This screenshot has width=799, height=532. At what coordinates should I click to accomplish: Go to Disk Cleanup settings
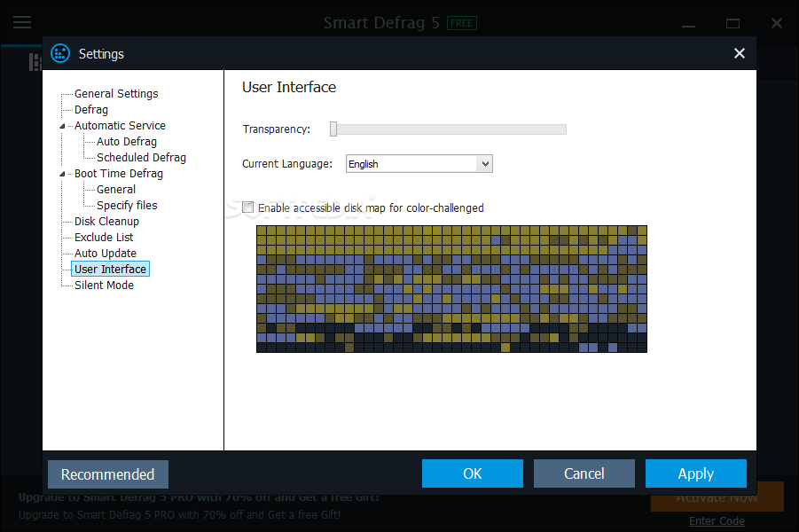click(x=106, y=221)
